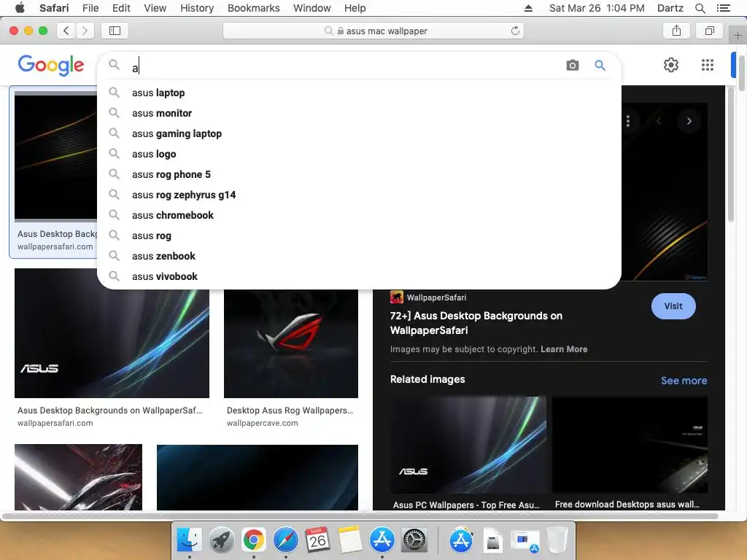Image resolution: width=747 pixels, height=560 pixels.
Task: Open Google quick settings gear
Action: [671, 65]
